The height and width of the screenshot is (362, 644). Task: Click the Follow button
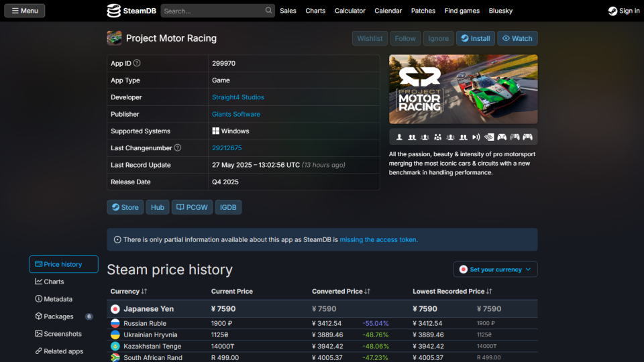click(405, 38)
